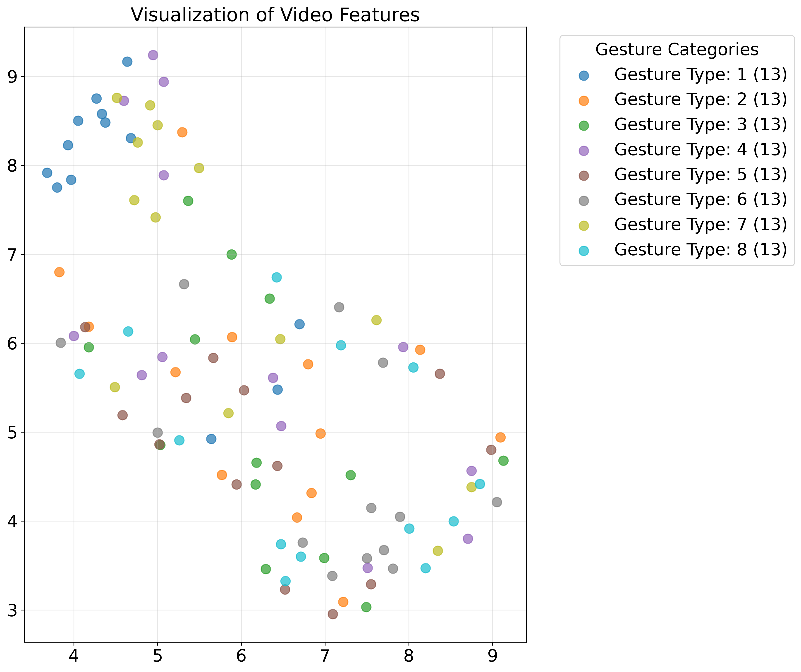801x672 pixels.
Task: Click the purple Gesture Type 4 legend marker
Action: tap(583, 150)
